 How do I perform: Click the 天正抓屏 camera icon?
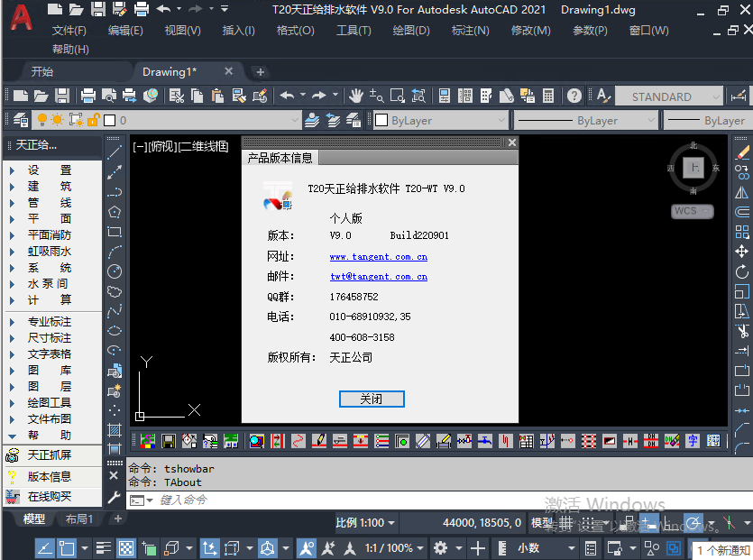(13, 454)
